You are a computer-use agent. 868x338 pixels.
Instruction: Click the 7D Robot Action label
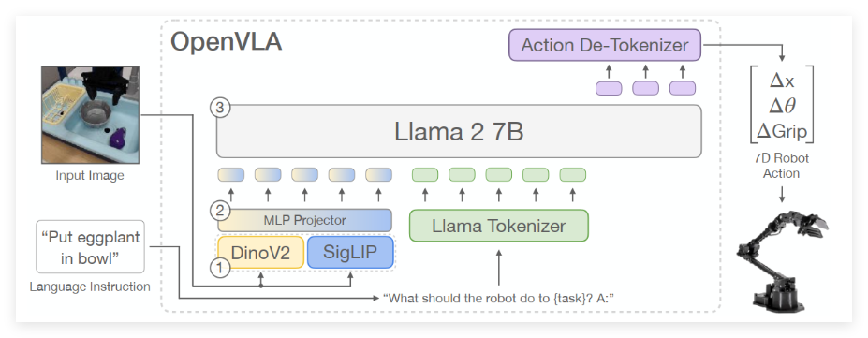[782, 166]
